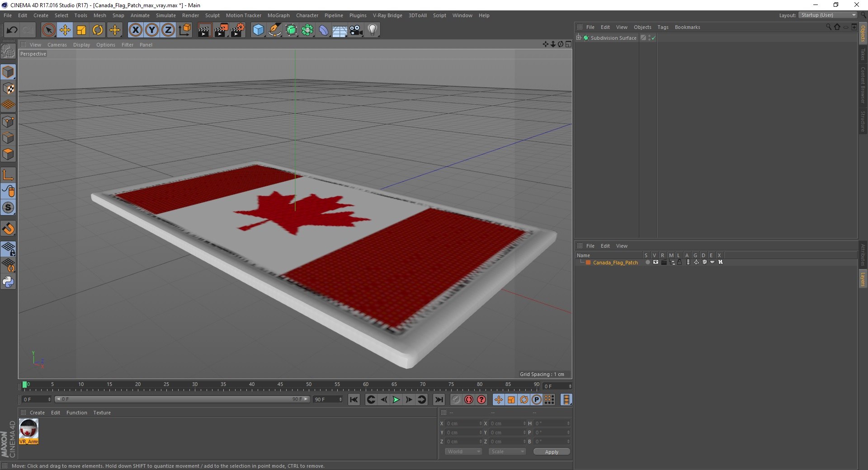Viewport: 868px width, 470px height.
Task: Open the World coordinate dropdown
Action: click(463, 451)
